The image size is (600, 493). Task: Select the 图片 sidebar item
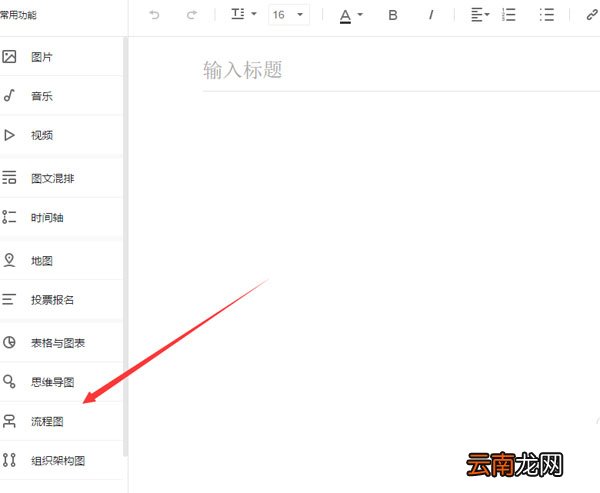[x=61, y=57]
